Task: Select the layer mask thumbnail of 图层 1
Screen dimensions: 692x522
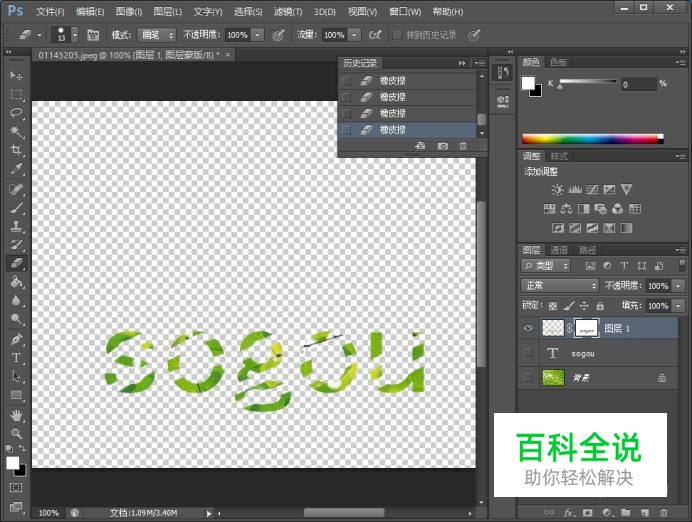Action: coord(587,328)
